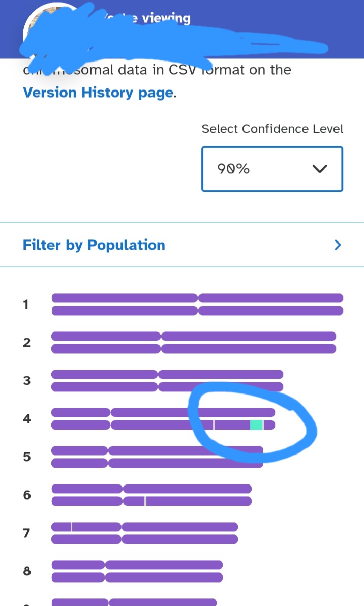Image resolution: width=364 pixels, height=606 pixels.
Task: Click the chromosome number 1 label
Action: coord(26,305)
